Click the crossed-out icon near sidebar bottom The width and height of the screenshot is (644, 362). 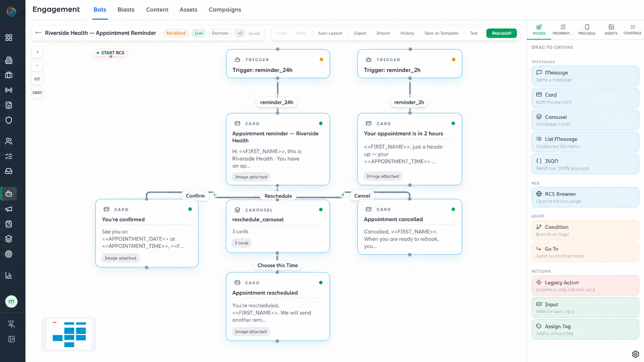click(x=12, y=324)
